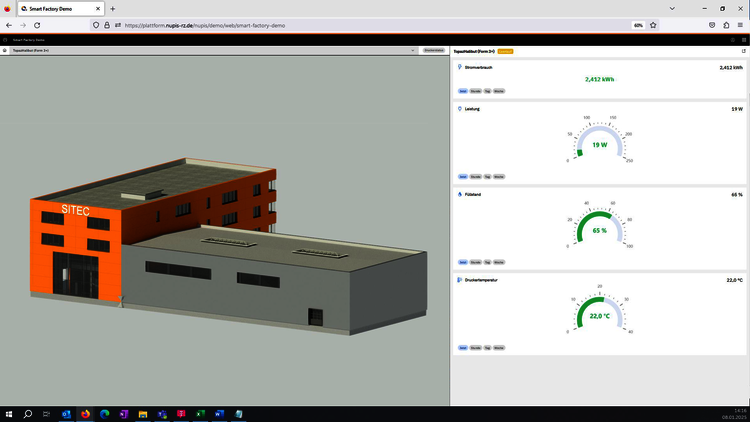This screenshot has height=422, width=750.
Task: Open panel in external window icon
Action: tap(743, 49)
